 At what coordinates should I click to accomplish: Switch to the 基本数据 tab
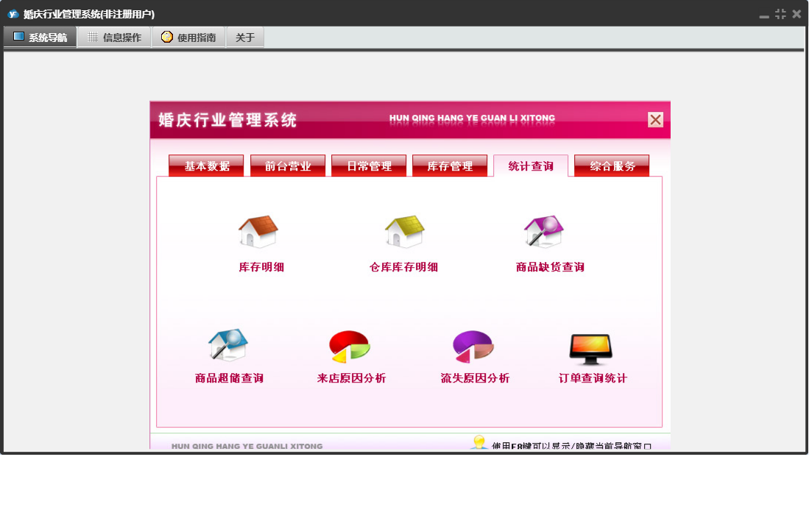206,166
